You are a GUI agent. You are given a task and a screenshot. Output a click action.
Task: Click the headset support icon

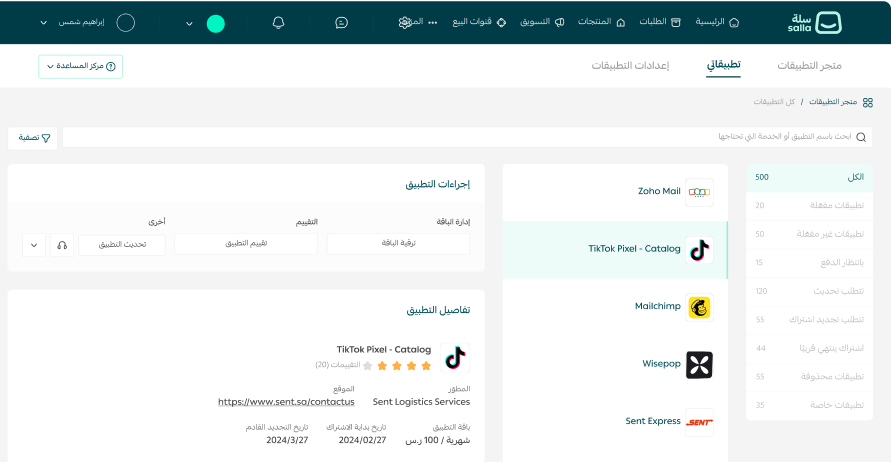coord(62,245)
